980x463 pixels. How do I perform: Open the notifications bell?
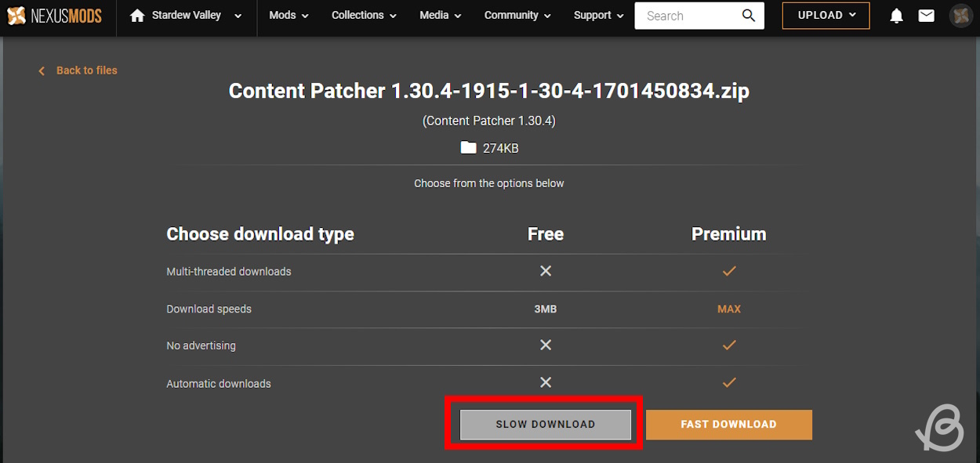click(x=896, y=16)
